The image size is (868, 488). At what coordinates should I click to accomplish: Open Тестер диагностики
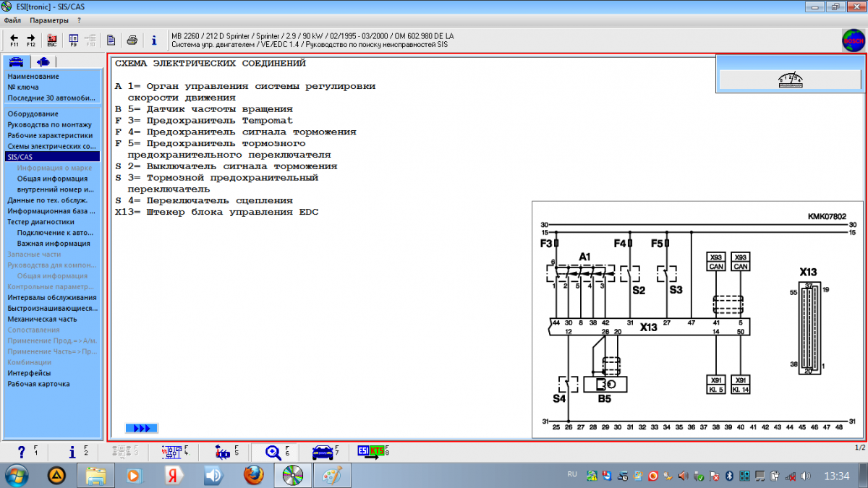click(41, 222)
